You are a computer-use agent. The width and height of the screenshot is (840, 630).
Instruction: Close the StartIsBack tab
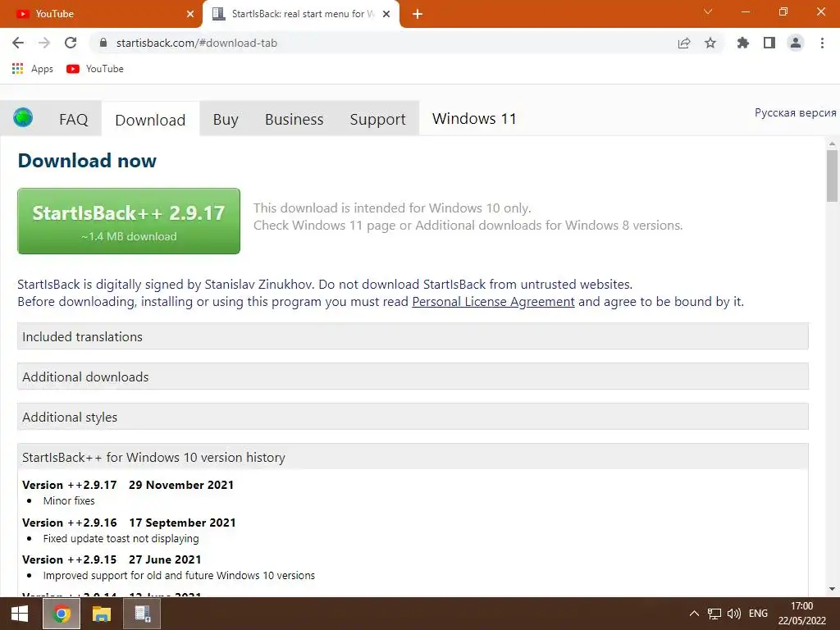click(386, 14)
